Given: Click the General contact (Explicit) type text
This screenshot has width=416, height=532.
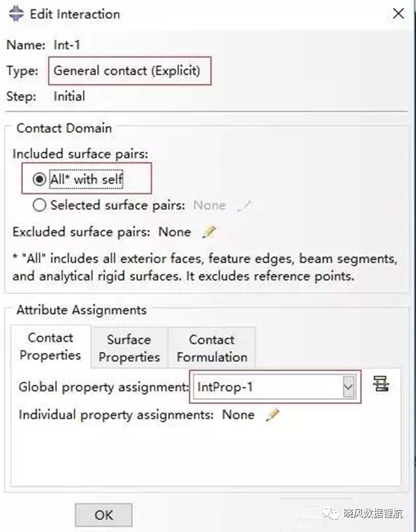Looking at the screenshot, I should [x=127, y=70].
